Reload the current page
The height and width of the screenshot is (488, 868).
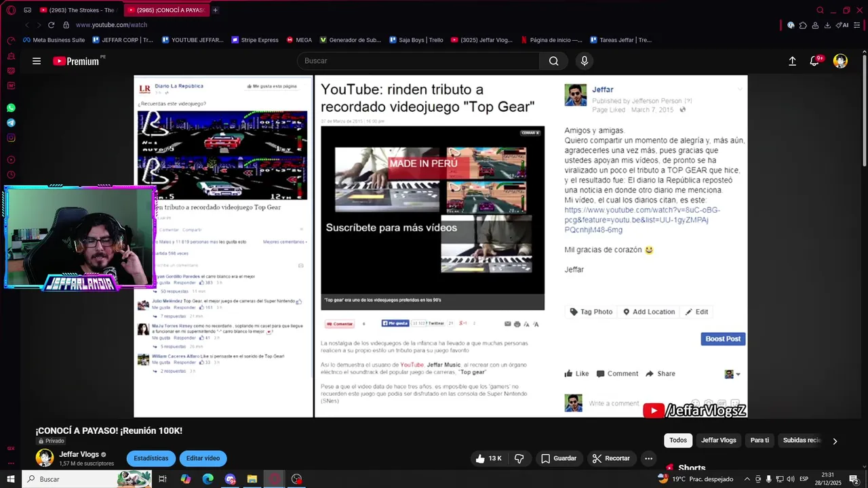coord(51,25)
